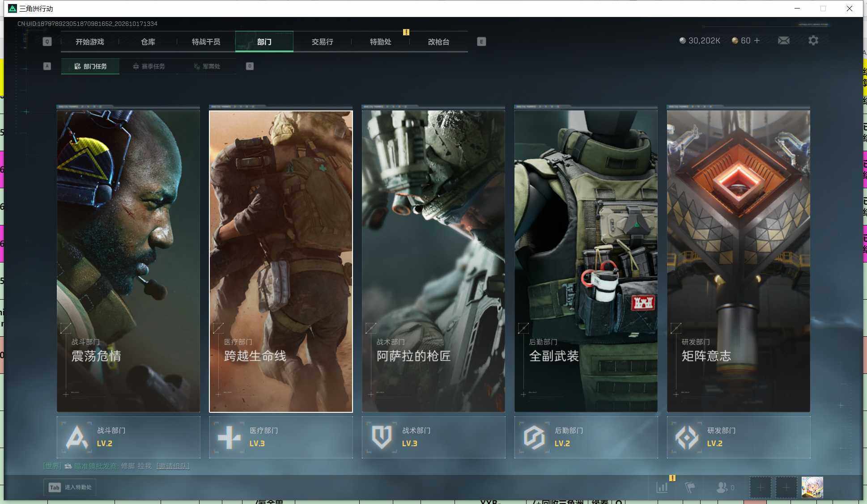Viewport: 867px width, 504px height.
Task: Click the plus to add currency
Action: point(757,41)
